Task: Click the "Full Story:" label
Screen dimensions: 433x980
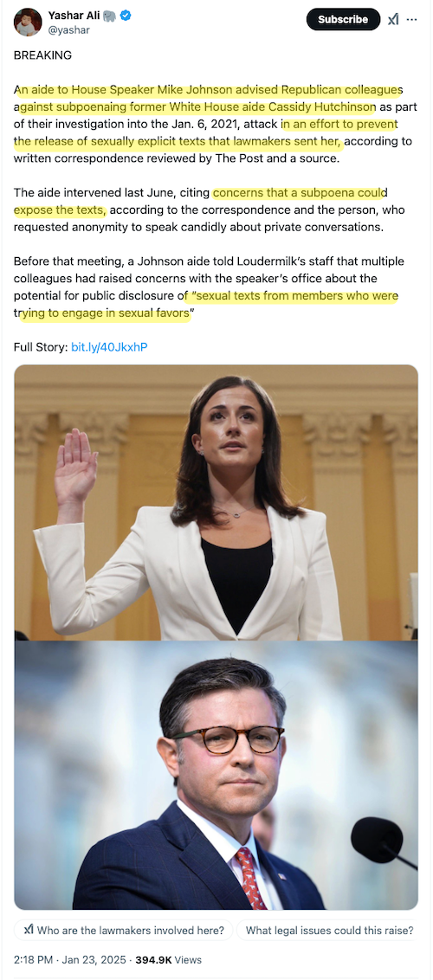Action: pyautogui.click(x=42, y=346)
